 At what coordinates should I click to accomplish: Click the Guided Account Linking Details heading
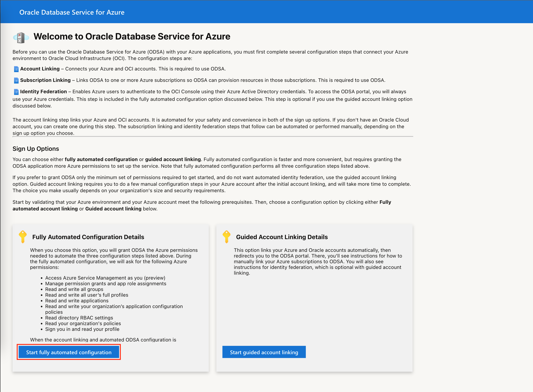(x=282, y=237)
